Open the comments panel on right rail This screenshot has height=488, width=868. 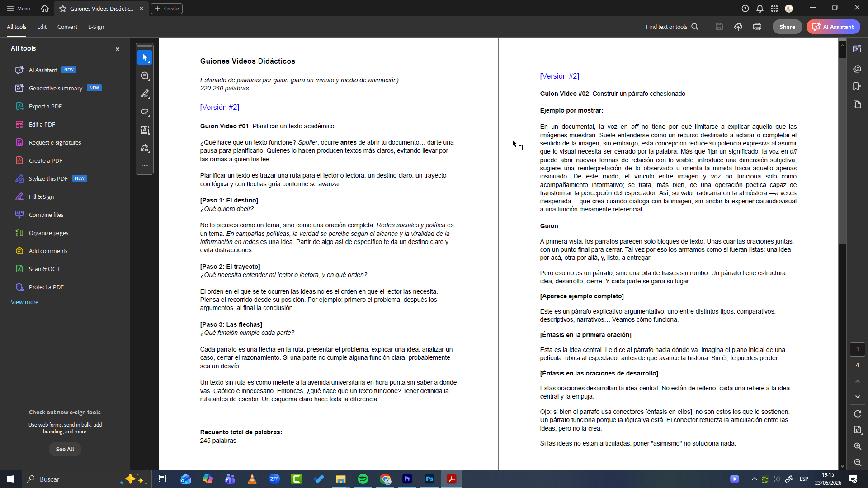(x=857, y=69)
